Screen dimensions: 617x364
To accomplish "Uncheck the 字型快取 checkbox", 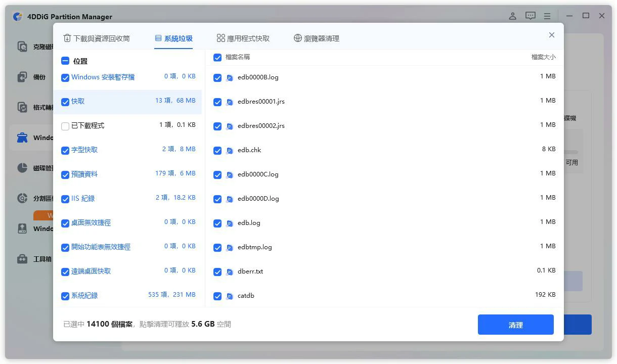I will tap(65, 151).
